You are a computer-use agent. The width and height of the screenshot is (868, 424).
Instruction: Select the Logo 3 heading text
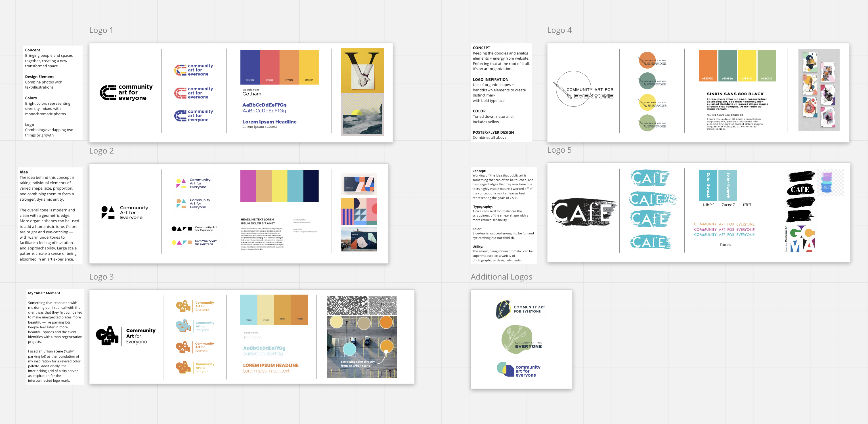(x=101, y=277)
